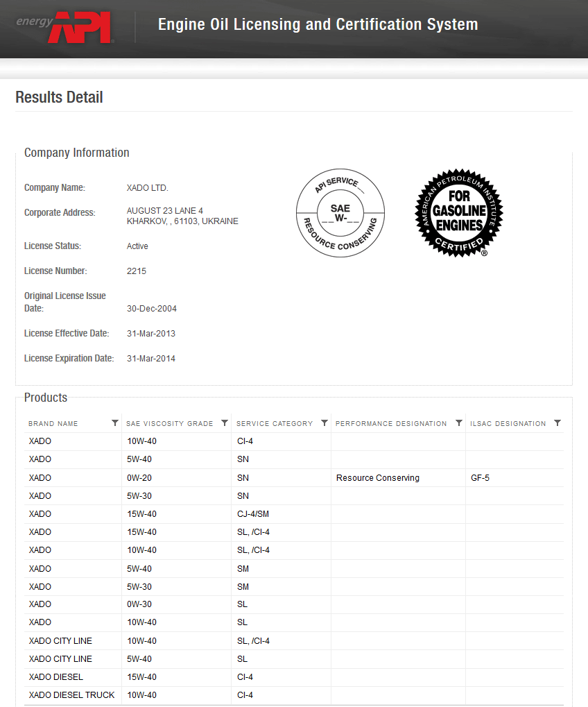Click the API Service Resource Conserving donut symbol
Viewport: 588px width, 707px height.
(x=340, y=213)
